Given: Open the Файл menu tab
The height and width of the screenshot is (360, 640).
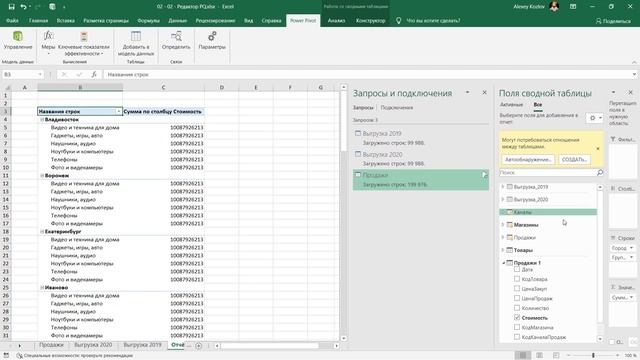Looking at the screenshot, I should click(x=12, y=20).
